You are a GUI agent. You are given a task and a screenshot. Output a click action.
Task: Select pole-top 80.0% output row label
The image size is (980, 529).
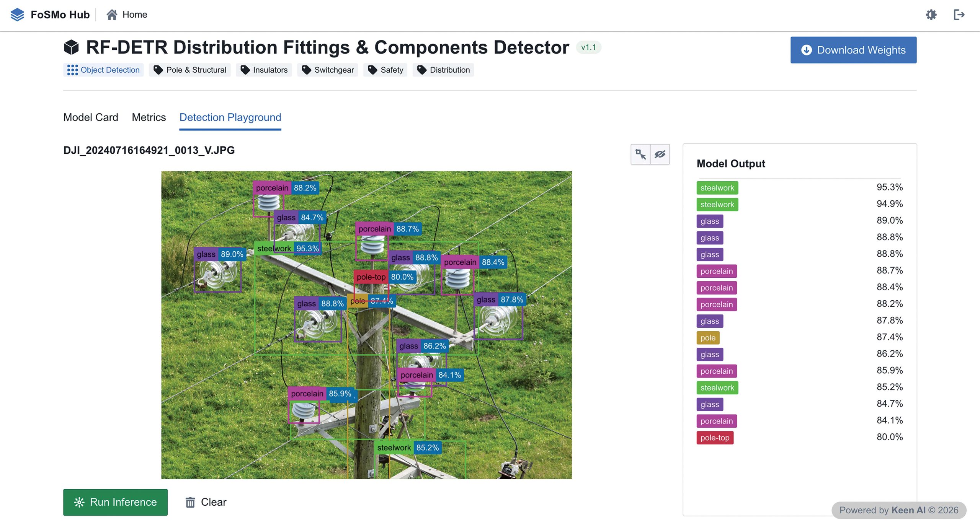(x=715, y=438)
